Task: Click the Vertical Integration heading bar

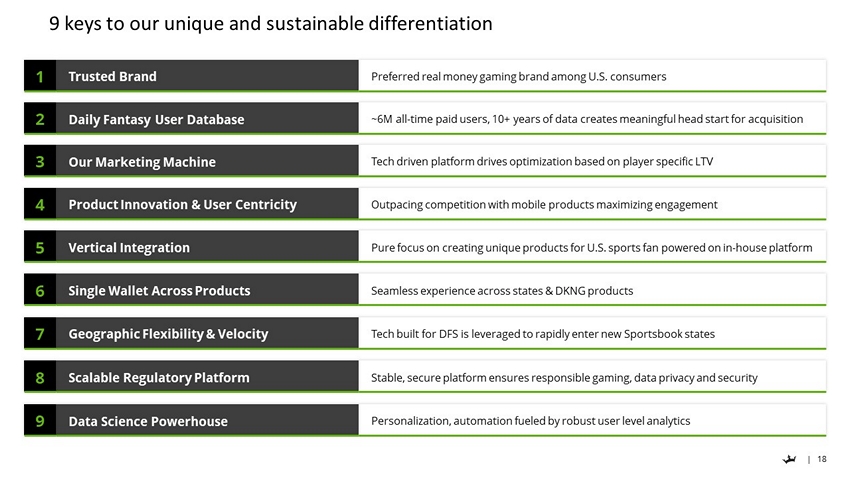Action: 129,248
